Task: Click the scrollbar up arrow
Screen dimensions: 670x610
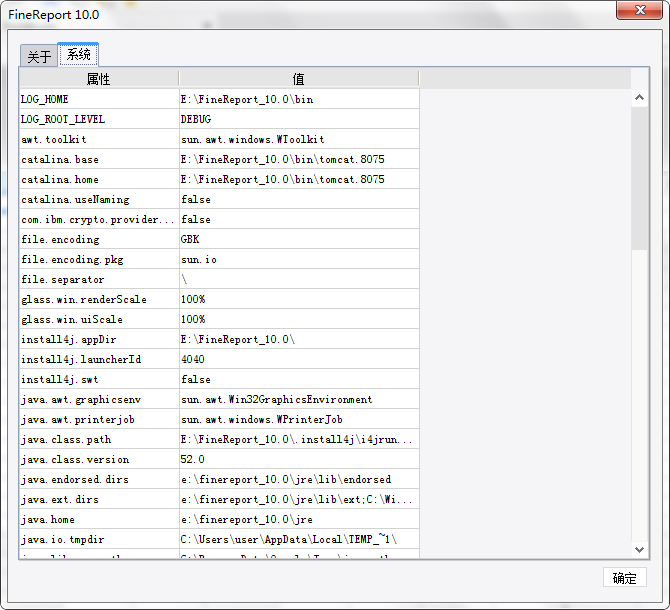Action: (639, 97)
